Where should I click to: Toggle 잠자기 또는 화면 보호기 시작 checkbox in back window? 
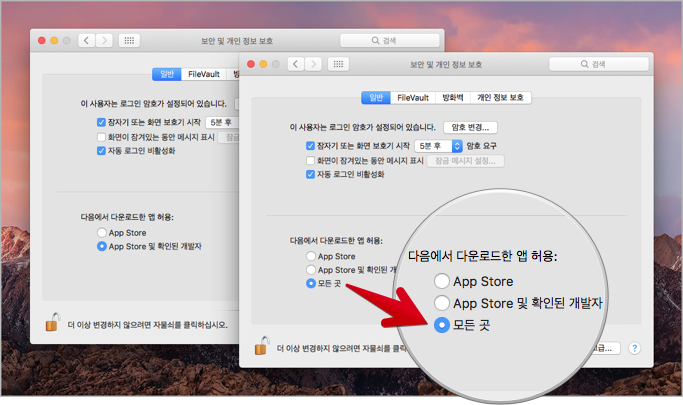point(101,122)
